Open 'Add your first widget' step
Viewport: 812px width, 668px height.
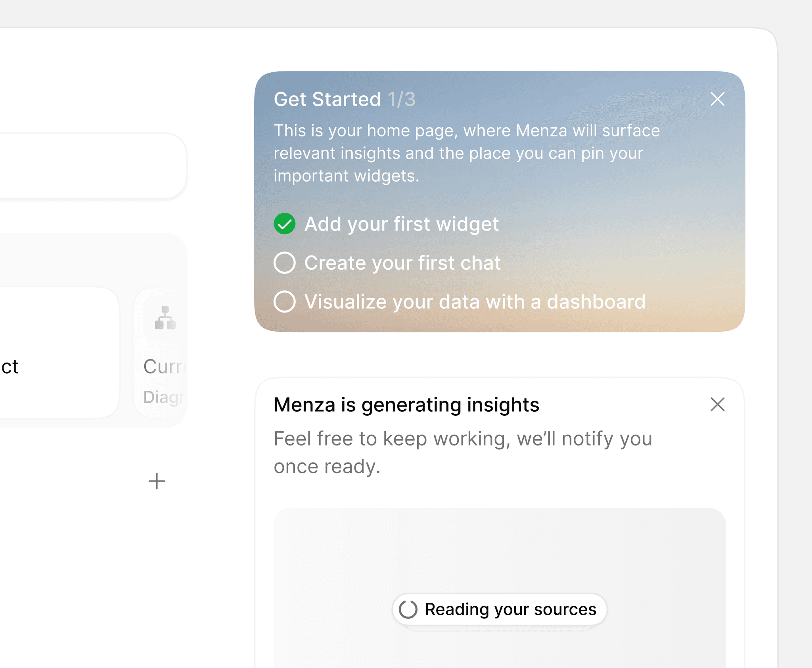pyautogui.click(x=401, y=224)
